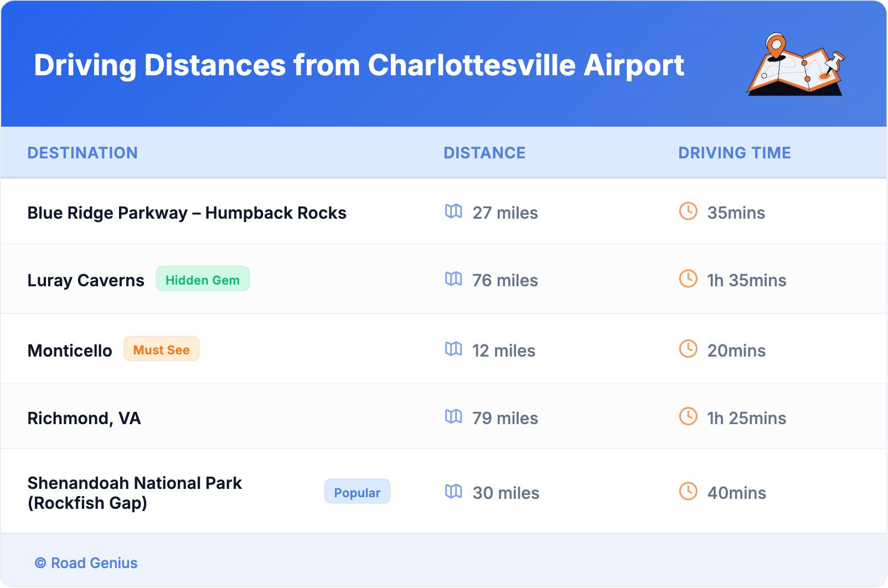Click the clock icon beside 35mins
This screenshot has width=888, height=588.
(688, 212)
